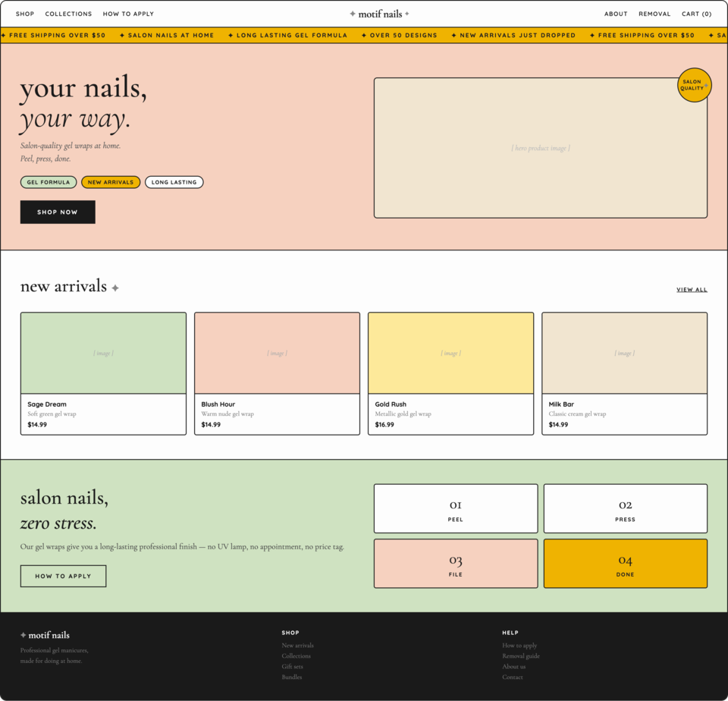Open About us footer link
This screenshot has width=728, height=701.
513,667
